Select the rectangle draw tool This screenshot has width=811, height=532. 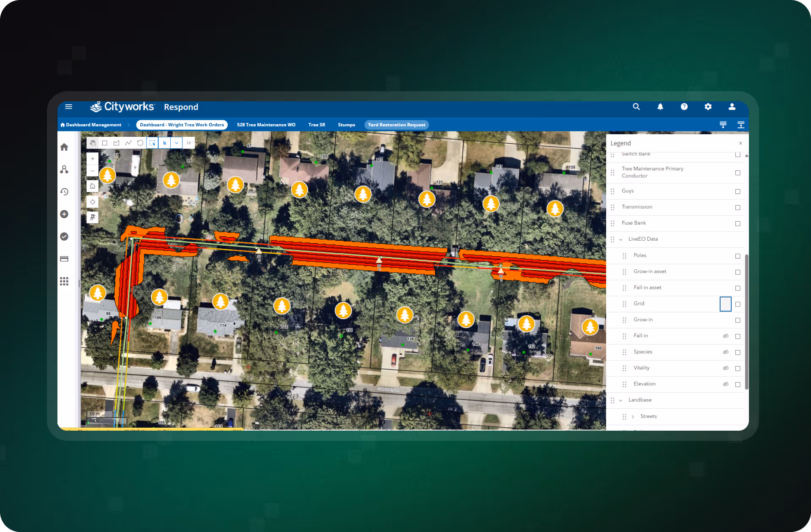pos(105,143)
